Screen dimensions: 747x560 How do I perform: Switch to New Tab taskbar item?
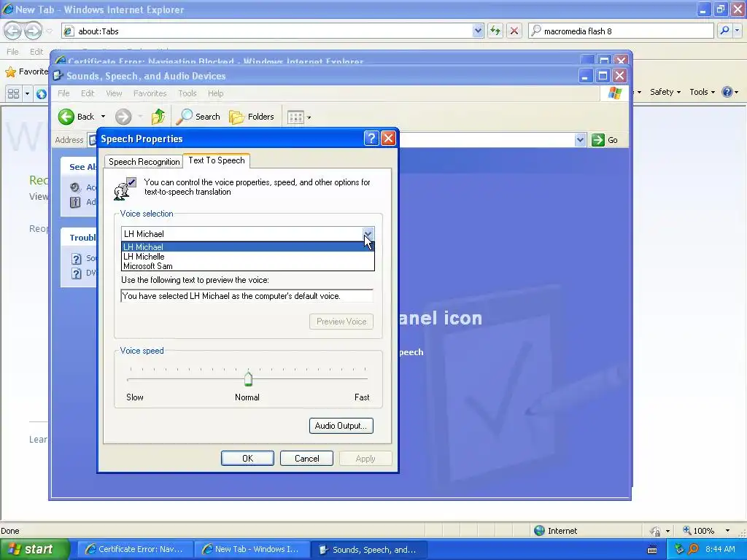point(252,550)
